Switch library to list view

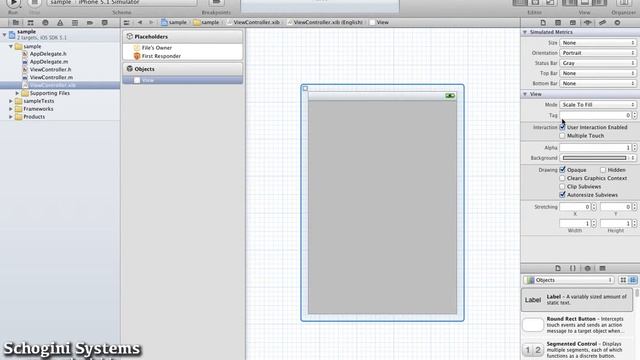[x=633, y=280]
